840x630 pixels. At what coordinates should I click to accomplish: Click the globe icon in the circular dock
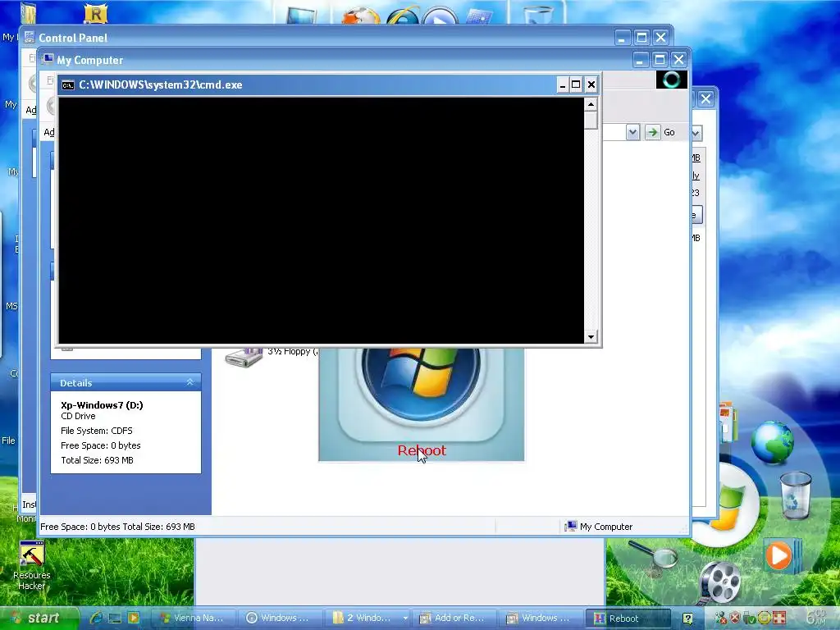[771, 442]
